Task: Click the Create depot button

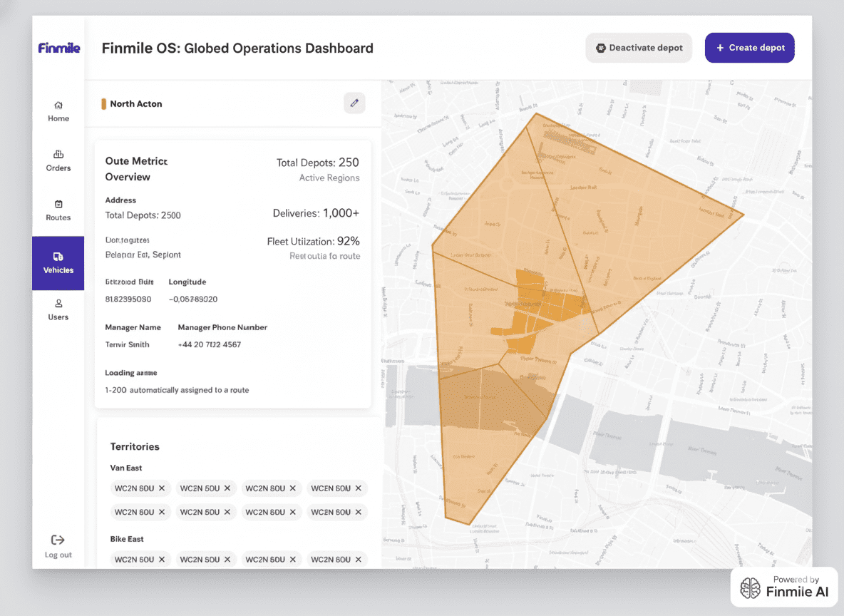Action: 749,48
